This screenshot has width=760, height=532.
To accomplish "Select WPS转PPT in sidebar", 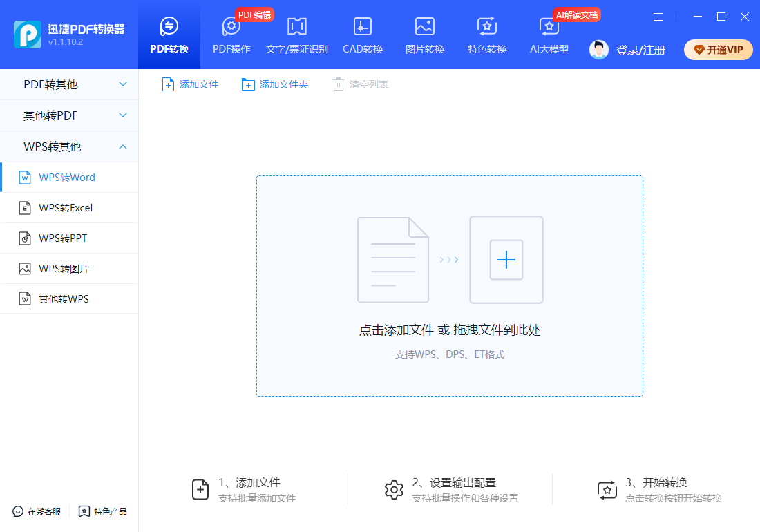I will [x=69, y=238].
